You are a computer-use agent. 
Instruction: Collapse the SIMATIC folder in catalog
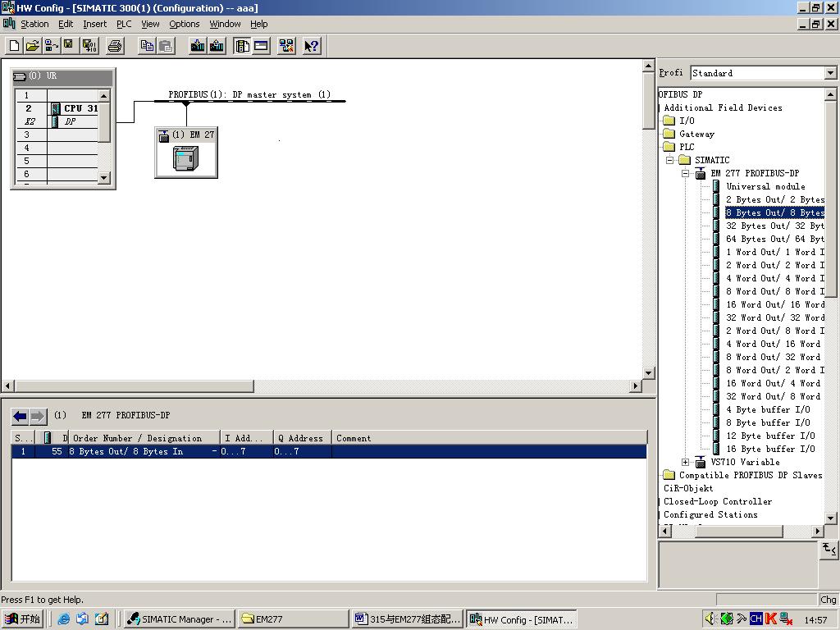669,160
